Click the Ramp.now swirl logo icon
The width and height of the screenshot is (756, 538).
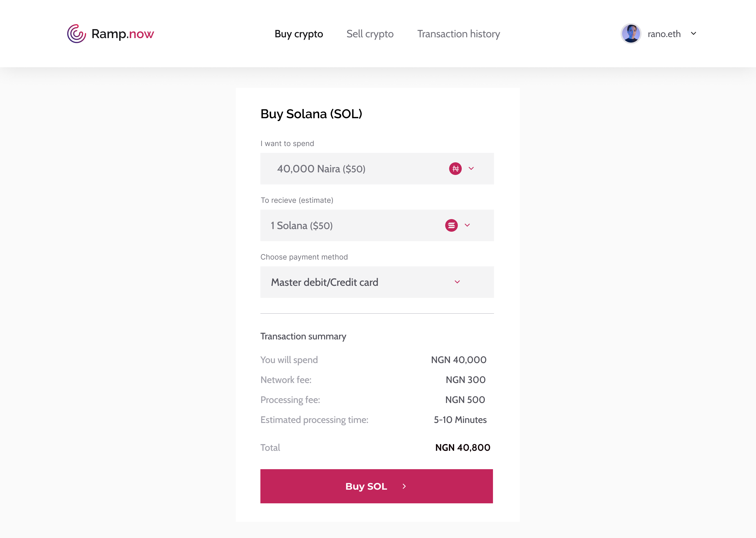[x=76, y=34]
